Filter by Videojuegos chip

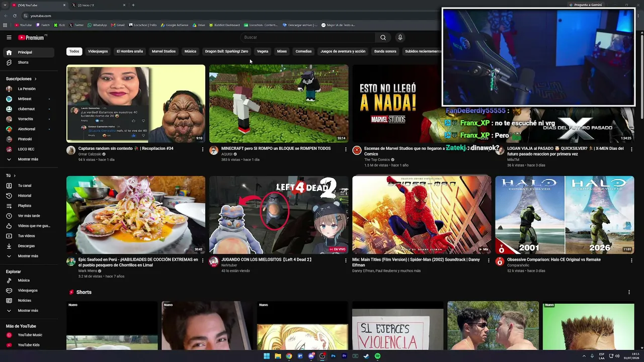[x=98, y=51]
